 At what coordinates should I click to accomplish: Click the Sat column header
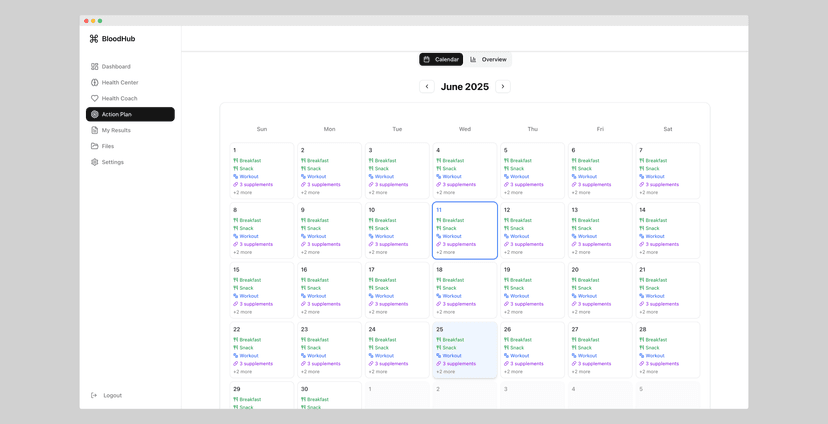(x=668, y=129)
